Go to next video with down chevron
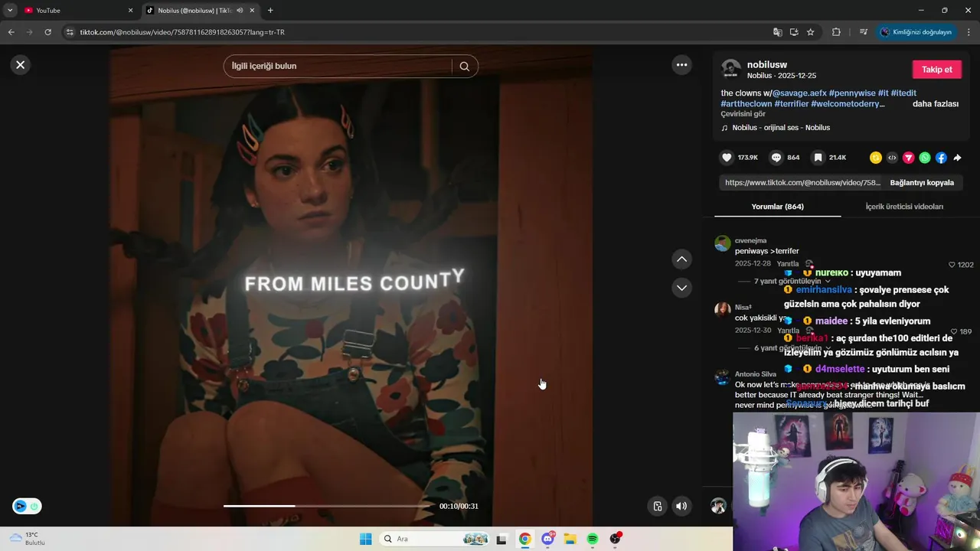The width and height of the screenshot is (980, 551). click(x=681, y=288)
